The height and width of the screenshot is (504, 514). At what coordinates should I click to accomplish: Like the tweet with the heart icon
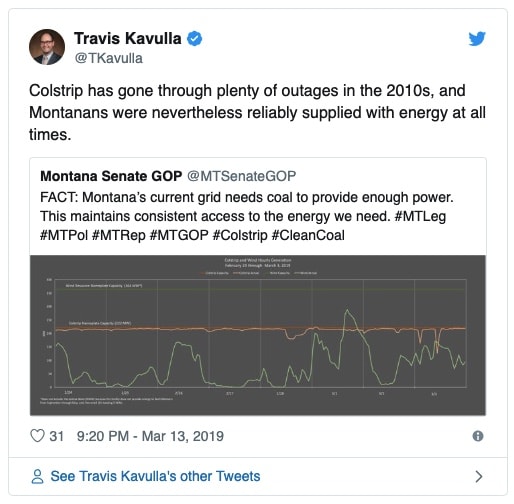37,436
